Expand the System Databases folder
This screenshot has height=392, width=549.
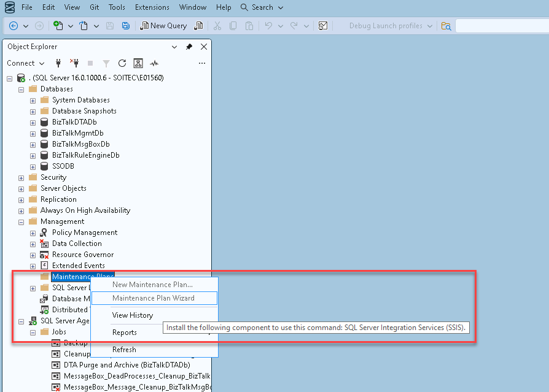pos(33,101)
